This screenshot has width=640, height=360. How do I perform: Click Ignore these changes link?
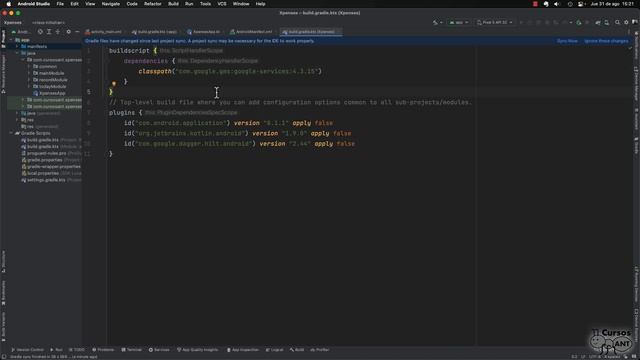tap(606, 41)
